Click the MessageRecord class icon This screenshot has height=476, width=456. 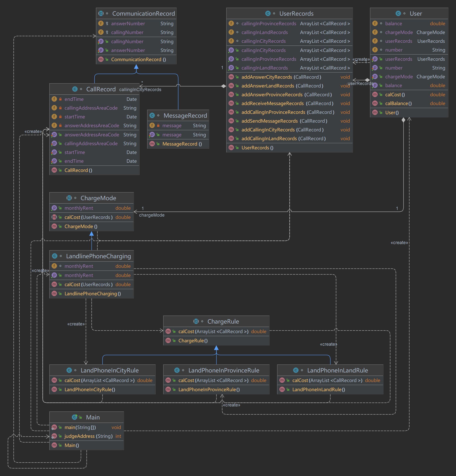(x=152, y=116)
